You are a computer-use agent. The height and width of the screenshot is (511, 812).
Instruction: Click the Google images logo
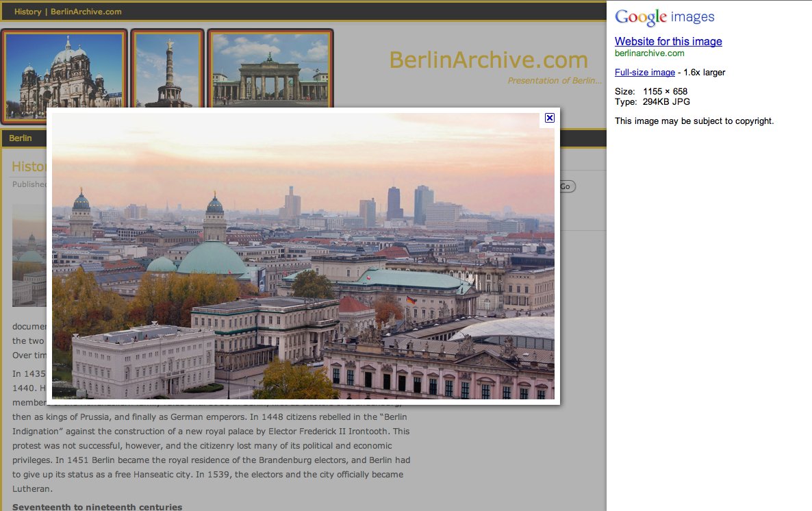point(663,16)
